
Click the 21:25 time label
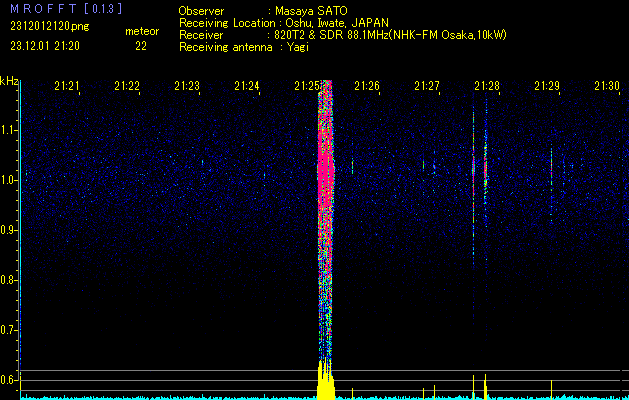pos(307,87)
